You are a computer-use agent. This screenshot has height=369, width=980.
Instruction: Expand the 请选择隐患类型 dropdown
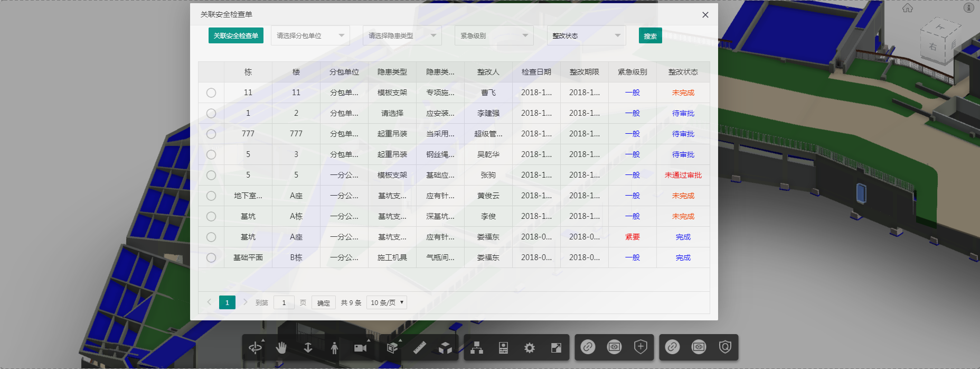(x=402, y=35)
